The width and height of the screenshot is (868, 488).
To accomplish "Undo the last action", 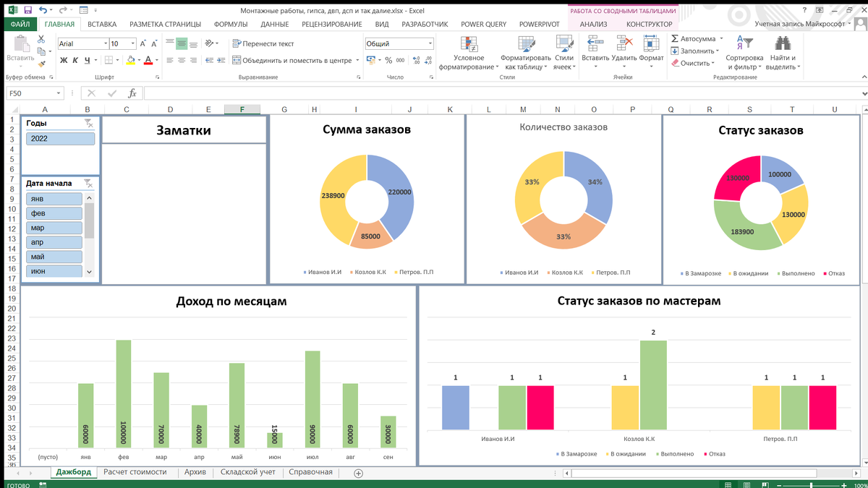I will point(43,10).
